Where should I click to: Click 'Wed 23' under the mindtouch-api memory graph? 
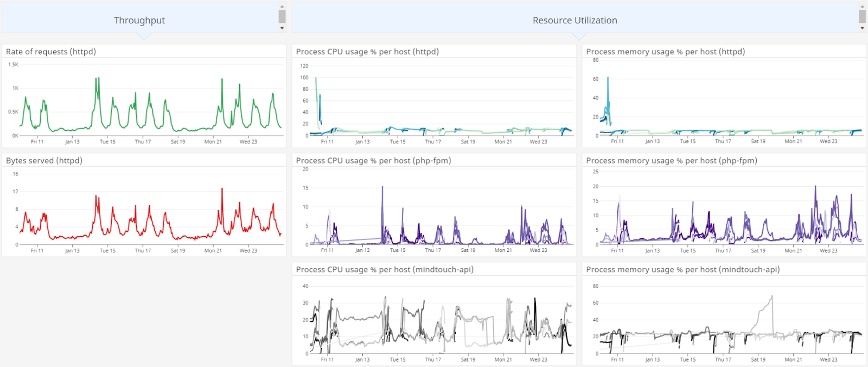[828, 359]
